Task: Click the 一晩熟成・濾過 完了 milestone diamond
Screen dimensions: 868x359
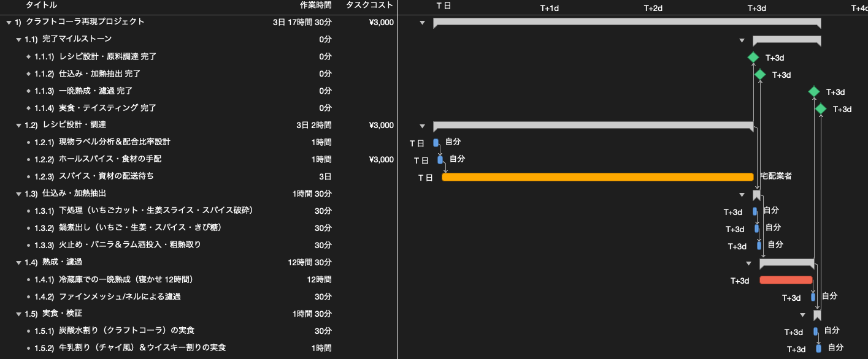Action: [x=814, y=91]
